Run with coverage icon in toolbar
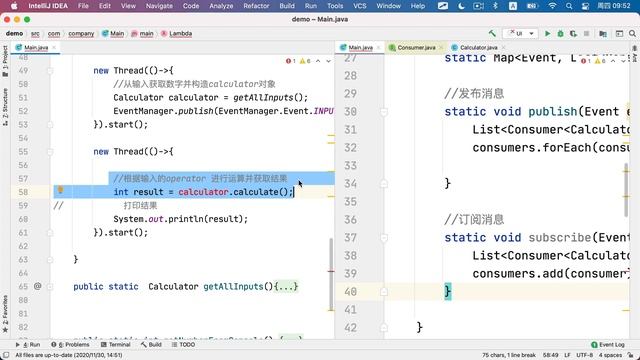Viewport: 640px width, 360px height. [x=573, y=33]
